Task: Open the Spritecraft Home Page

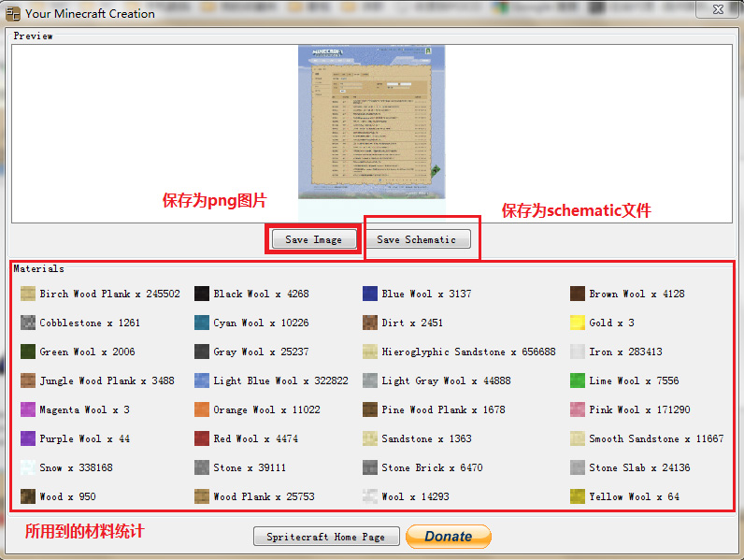Action: 326,537
